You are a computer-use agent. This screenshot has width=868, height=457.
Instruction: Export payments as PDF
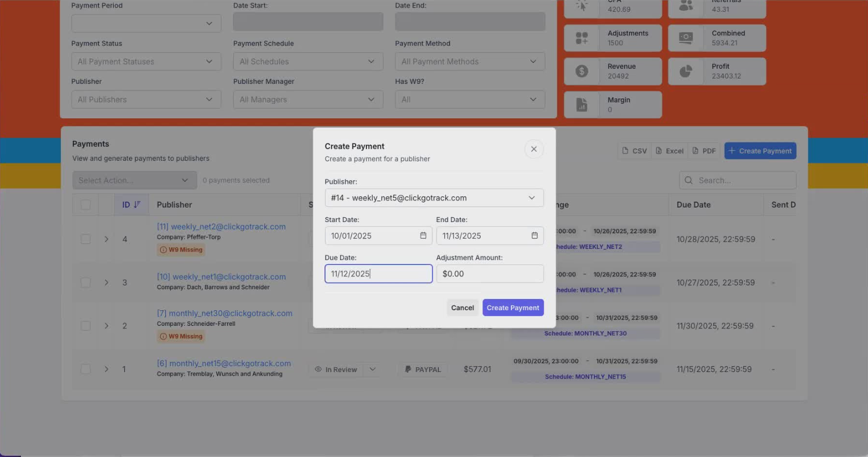pyautogui.click(x=704, y=151)
